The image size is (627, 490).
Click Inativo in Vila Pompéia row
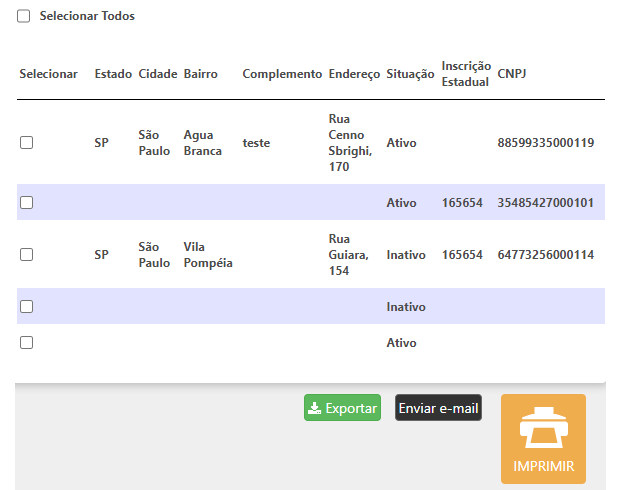[x=405, y=255]
